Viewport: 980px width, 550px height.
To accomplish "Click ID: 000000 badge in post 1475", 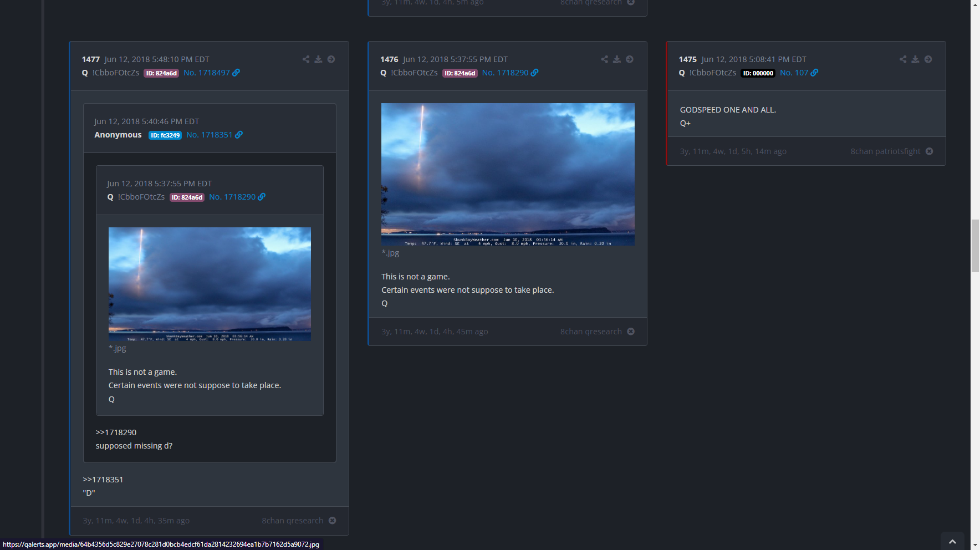I will coord(758,73).
